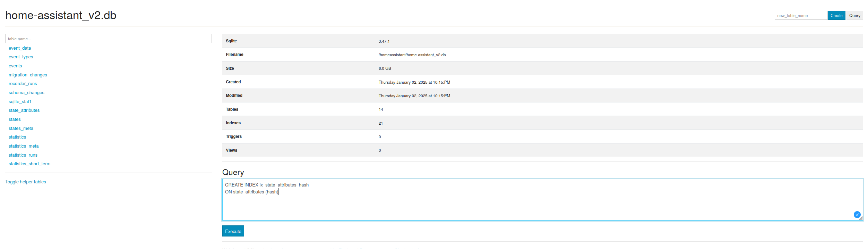Open the Query button in the header
The height and width of the screenshot is (249, 868).
854,16
